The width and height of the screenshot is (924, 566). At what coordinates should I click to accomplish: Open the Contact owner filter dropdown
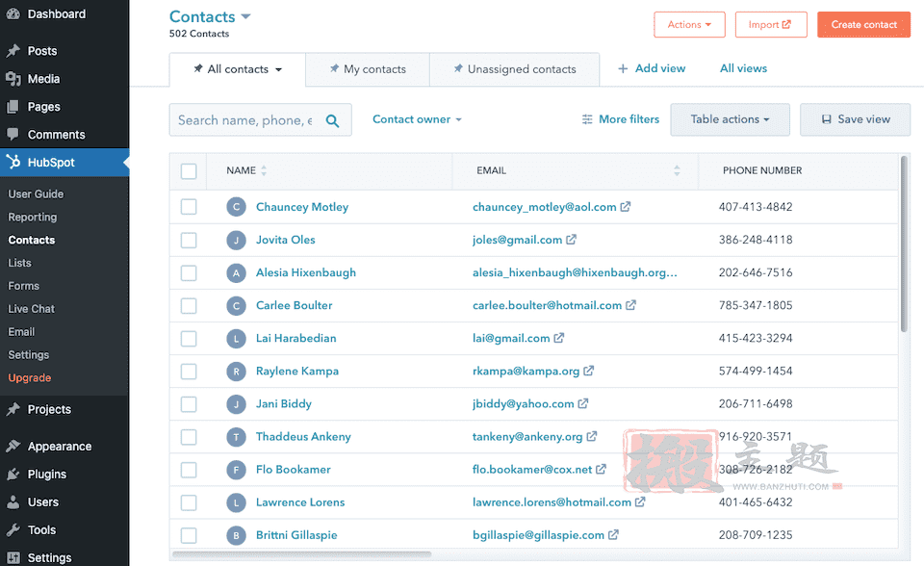417,119
